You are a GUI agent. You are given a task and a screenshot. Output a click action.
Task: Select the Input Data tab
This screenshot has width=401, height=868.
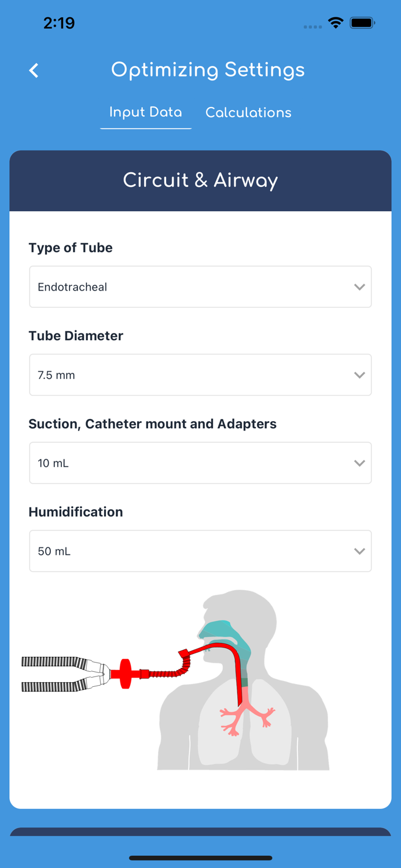coord(145,112)
